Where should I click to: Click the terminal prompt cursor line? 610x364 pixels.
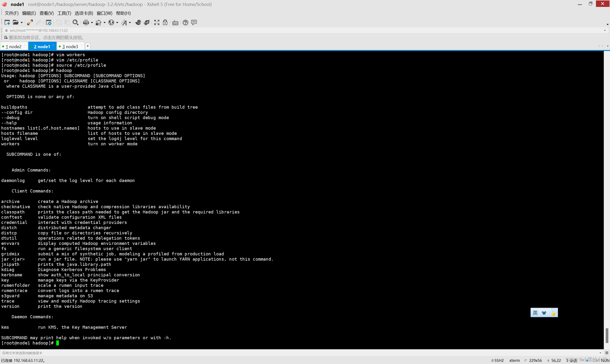(x=30, y=343)
